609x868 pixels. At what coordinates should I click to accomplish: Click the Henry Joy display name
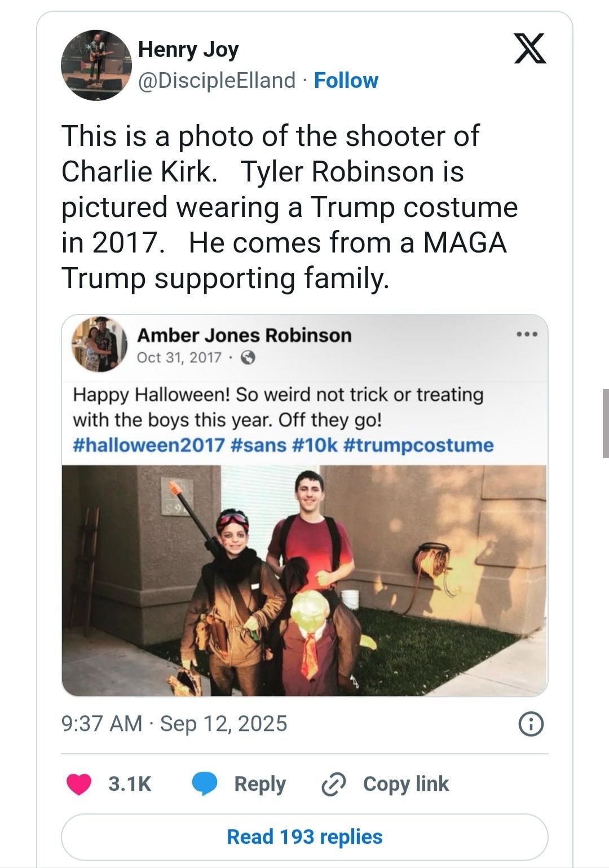pos(188,50)
